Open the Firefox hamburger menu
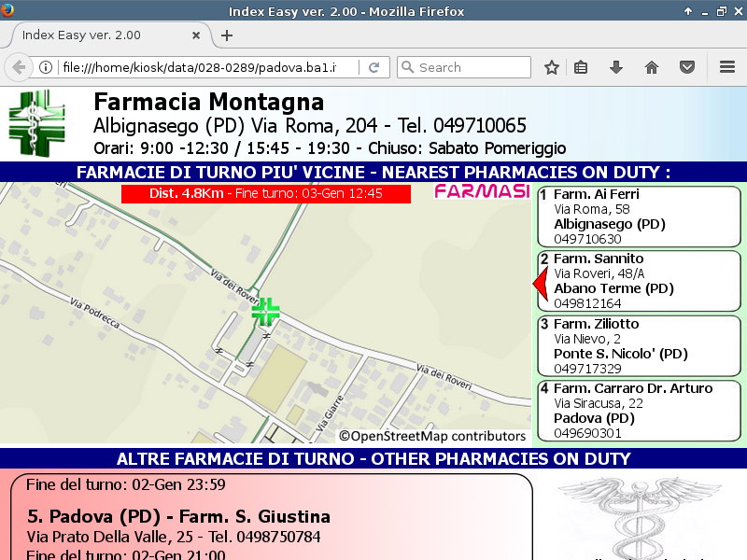Screen dimensions: 747x560 point(727,67)
